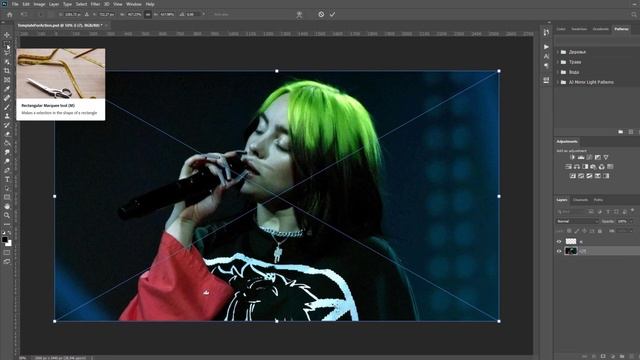Toggle lock all
640x360 pixels.
(600, 231)
